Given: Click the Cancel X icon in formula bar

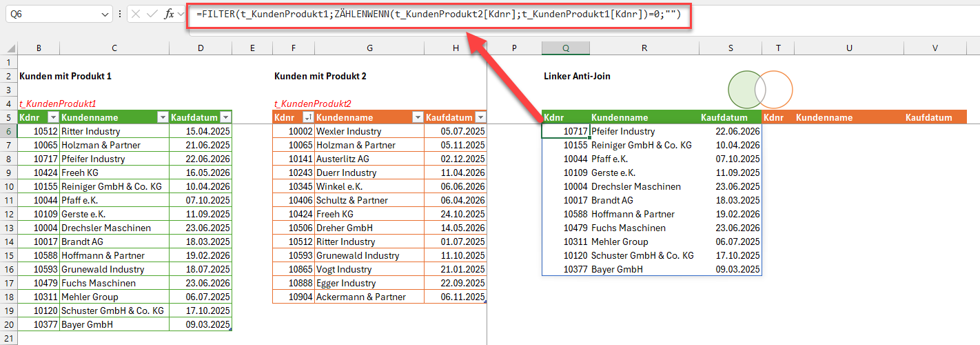Looking at the screenshot, I should click(x=136, y=14).
